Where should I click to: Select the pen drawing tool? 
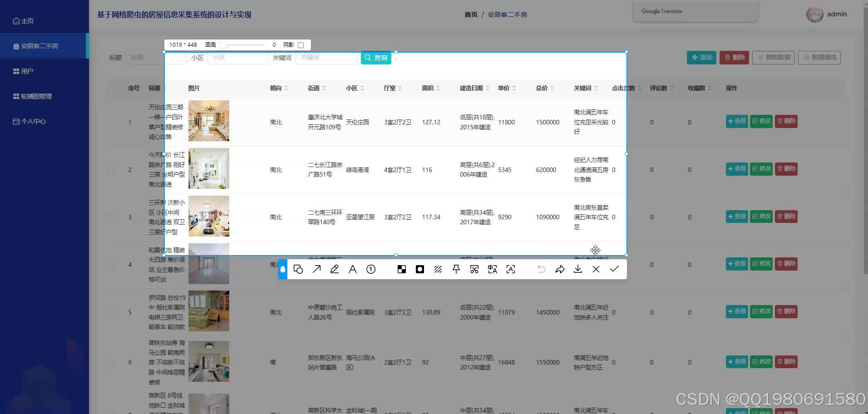(335, 269)
